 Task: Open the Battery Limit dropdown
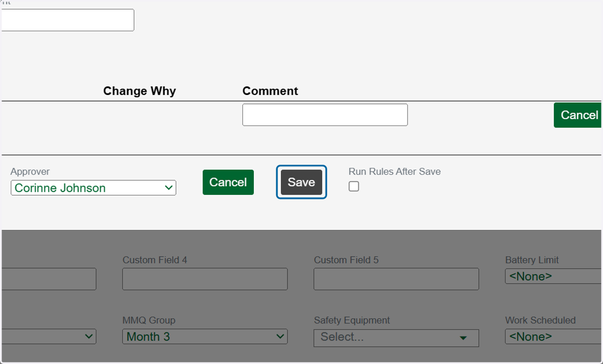pos(553,276)
